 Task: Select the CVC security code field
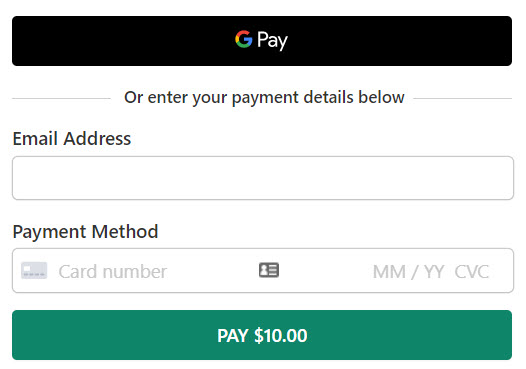click(472, 272)
